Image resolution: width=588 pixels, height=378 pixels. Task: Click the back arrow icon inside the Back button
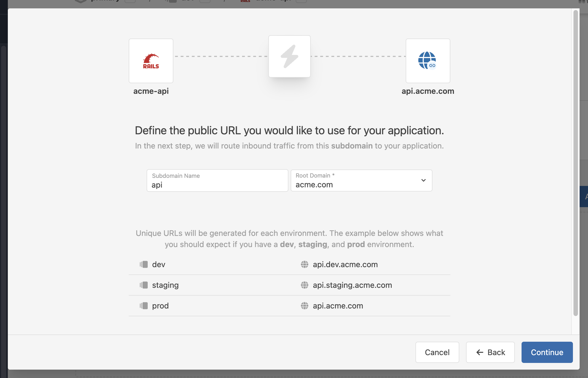[x=479, y=352]
